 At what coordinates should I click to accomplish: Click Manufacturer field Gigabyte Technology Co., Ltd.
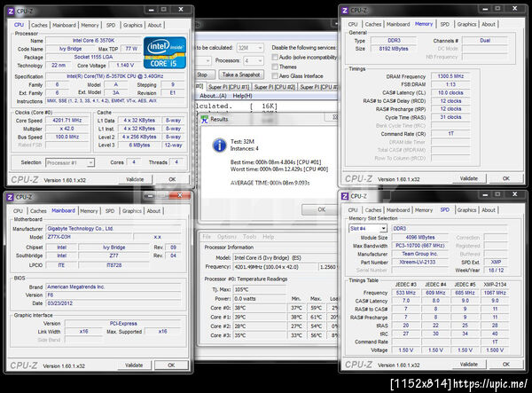113,229
